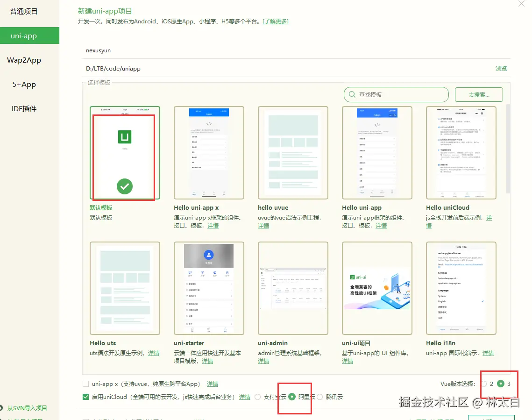Open 详情 link for Hello uts
Screen dimensions: 532x420
[x=154, y=353]
